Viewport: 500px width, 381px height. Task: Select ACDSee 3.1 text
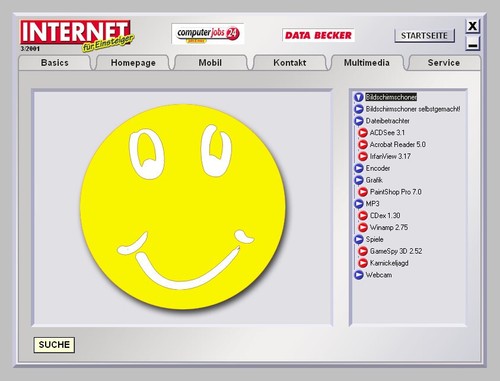coord(387,133)
